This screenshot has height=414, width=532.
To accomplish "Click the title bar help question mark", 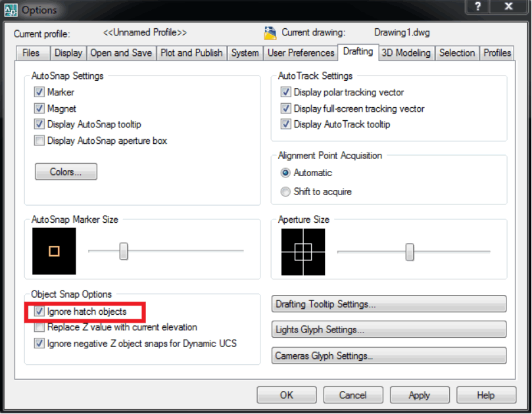I will pyautogui.click(x=477, y=7).
